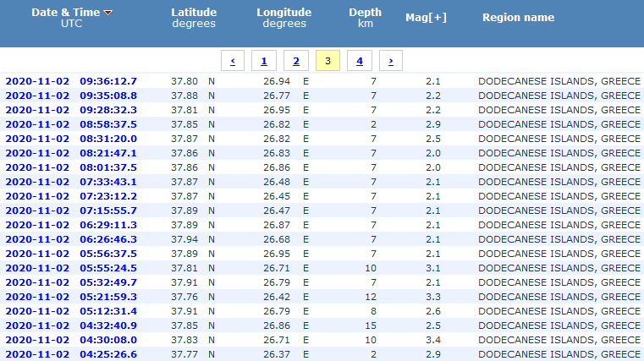Select region name in the 09:36:12.7 row
Viewport: 644px width, 361px height.
point(559,81)
